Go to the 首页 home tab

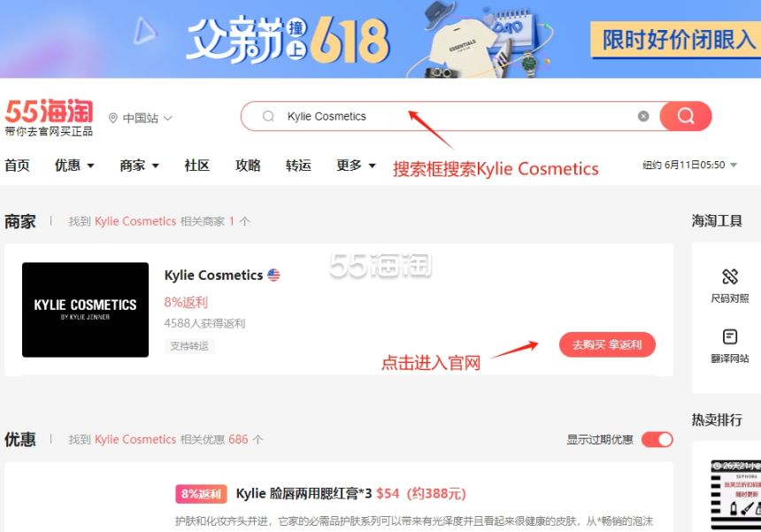click(x=17, y=166)
